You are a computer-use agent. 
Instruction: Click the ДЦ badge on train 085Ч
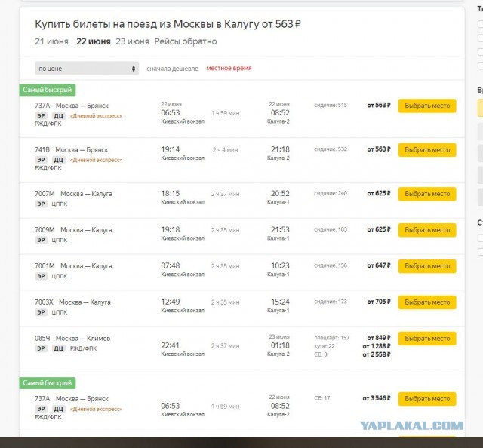tap(59, 348)
